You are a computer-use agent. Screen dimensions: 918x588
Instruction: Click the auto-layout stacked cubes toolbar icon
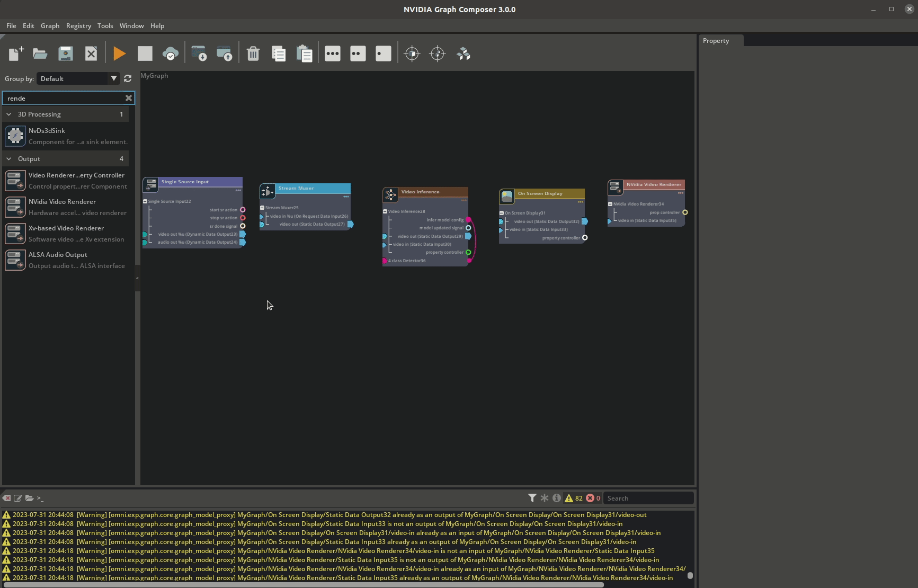[x=464, y=54]
